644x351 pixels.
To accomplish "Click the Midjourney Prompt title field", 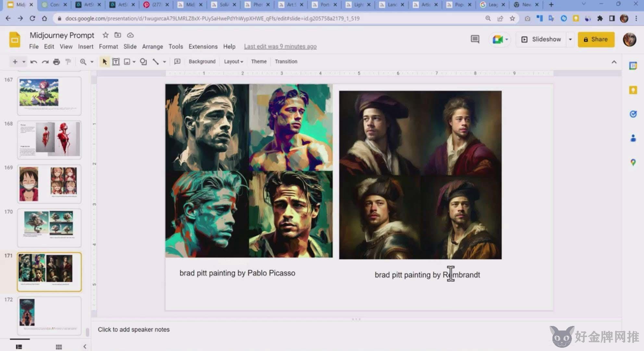I will point(62,35).
